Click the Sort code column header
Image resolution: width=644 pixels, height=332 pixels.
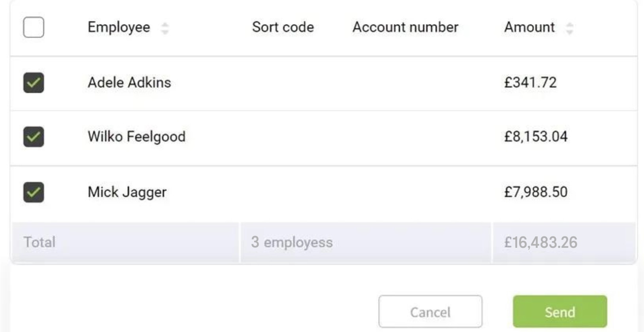click(283, 27)
